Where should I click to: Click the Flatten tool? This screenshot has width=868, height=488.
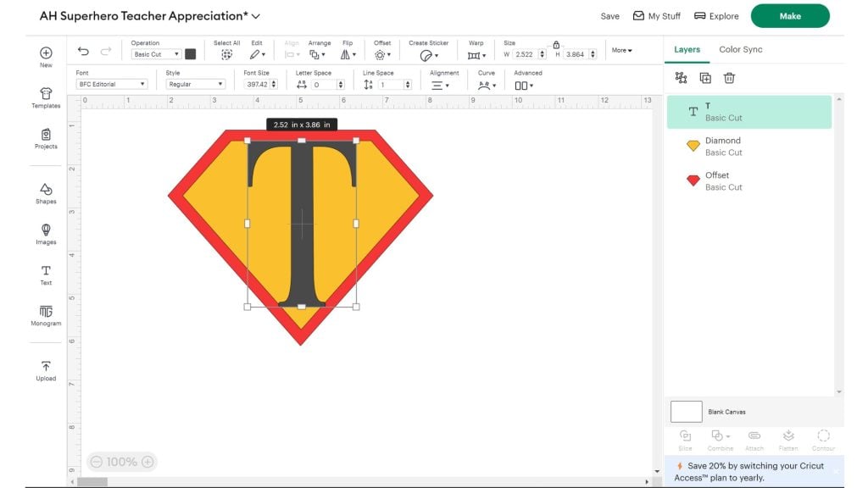(x=788, y=441)
